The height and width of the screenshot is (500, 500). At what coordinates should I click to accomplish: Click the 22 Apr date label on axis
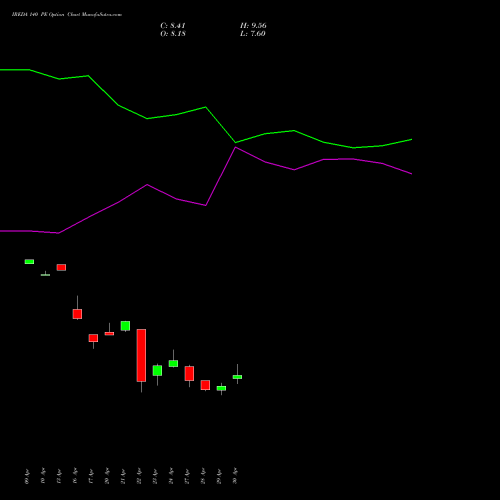click(x=139, y=476)
